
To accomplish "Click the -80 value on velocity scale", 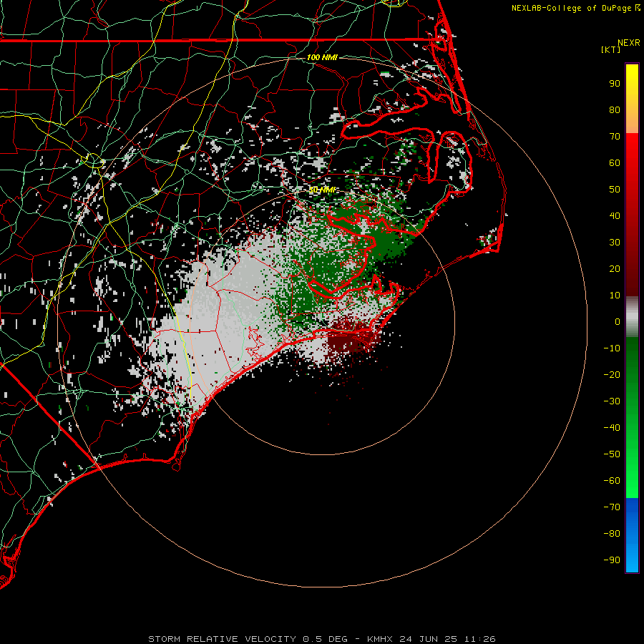I will (612, 534).
